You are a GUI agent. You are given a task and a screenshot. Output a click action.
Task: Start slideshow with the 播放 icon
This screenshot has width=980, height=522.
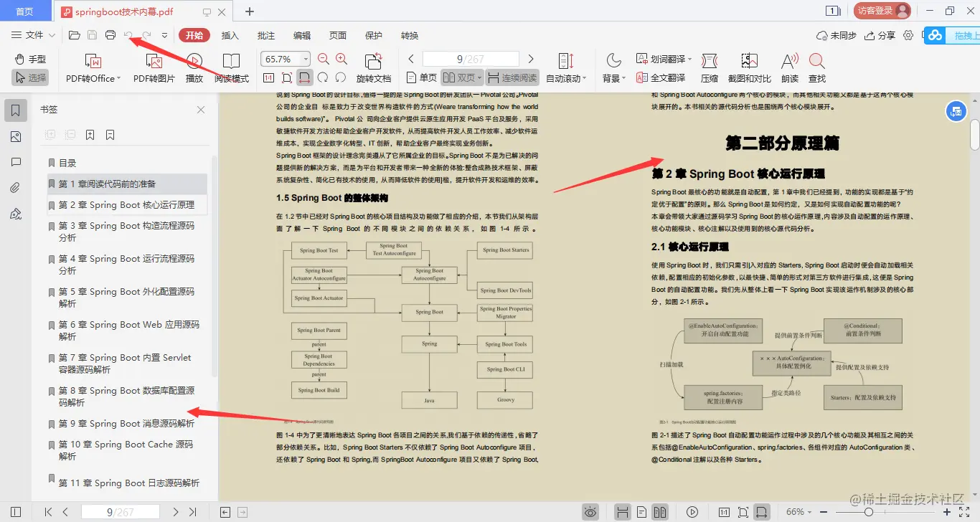(x=193, y=67)
